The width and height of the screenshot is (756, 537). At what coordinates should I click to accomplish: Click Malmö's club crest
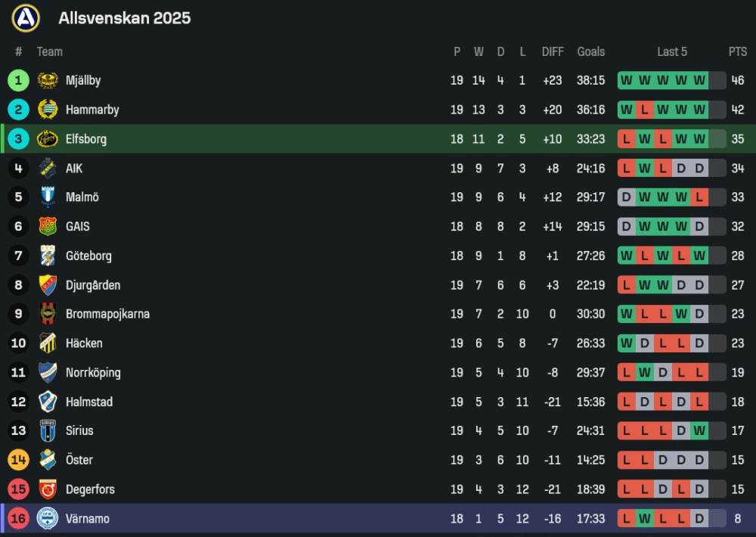[48, 197]
